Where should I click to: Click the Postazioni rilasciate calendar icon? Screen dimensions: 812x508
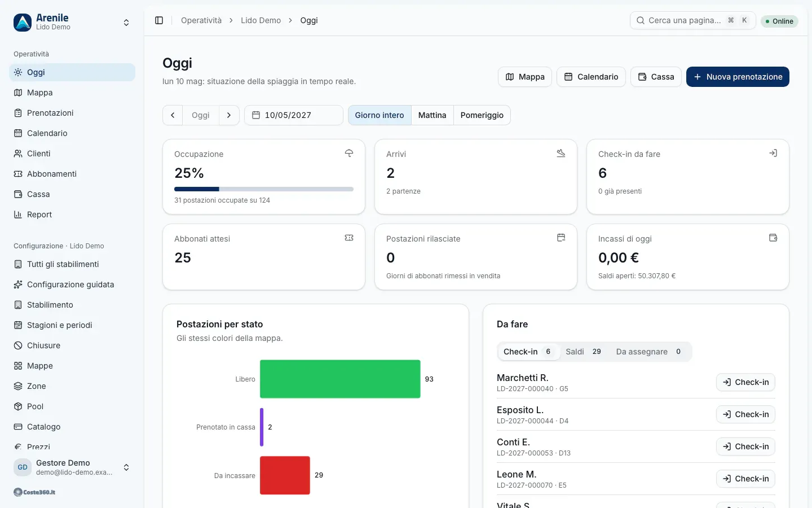coord(561,238)
